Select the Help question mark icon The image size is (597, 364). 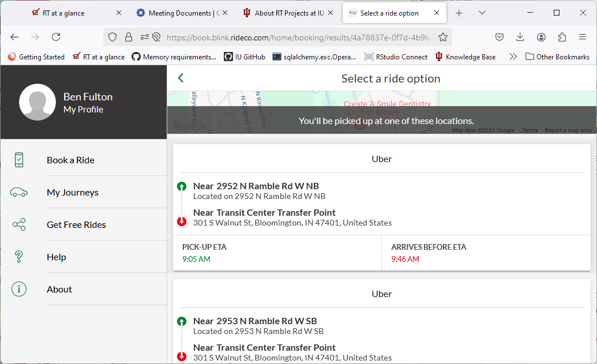(19, 257)
